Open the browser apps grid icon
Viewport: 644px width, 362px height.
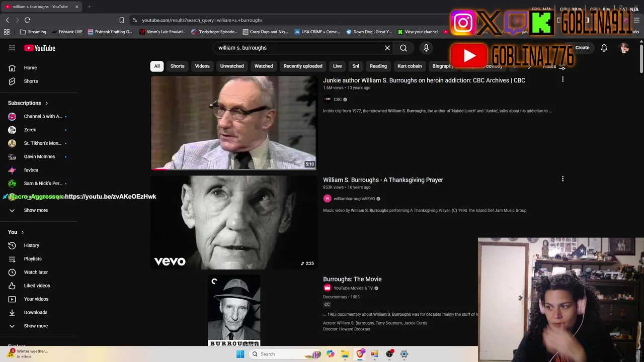7,32
